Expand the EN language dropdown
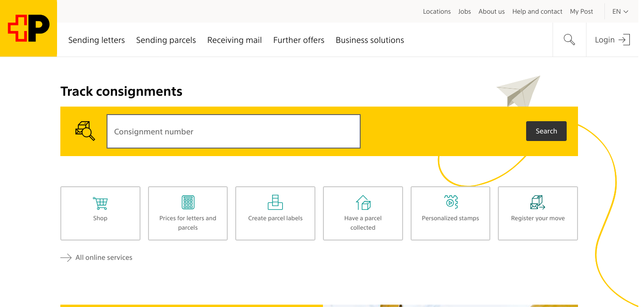644x307 pixels. [620, 11]
